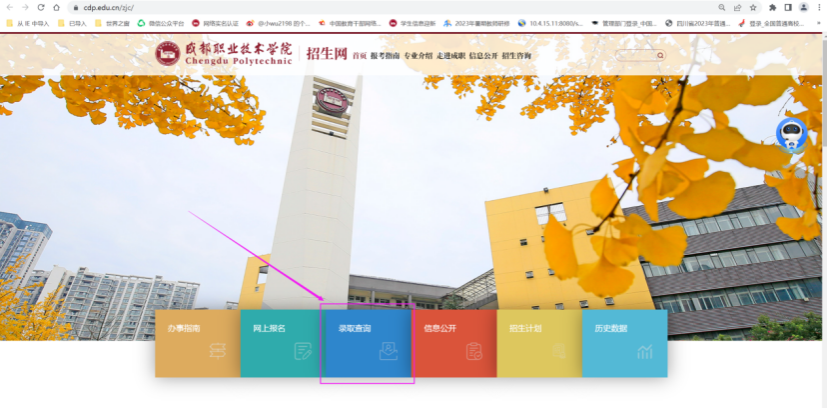The width and height of the screenshot is (828, 409).
Task: Go to the browser home page icon
Action: [57, 7]
